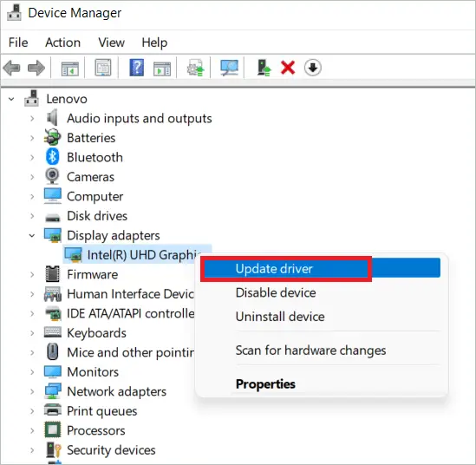Viewport: 476px width, 465px height.
Task: Expand the Cameras category chevron
Action: (x=32, y=177)
